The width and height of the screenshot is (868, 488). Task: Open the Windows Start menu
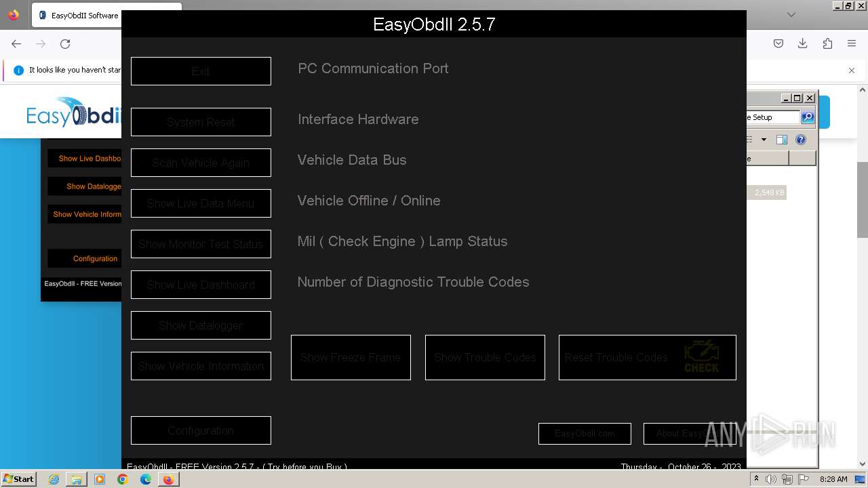19,479
